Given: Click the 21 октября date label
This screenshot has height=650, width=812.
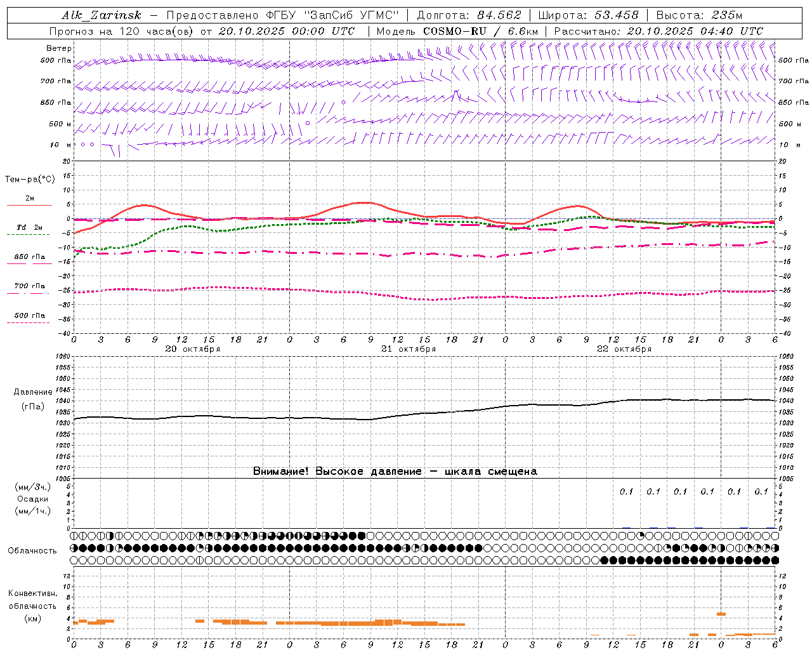Looking at the screenshot, I should coord(409,349).
